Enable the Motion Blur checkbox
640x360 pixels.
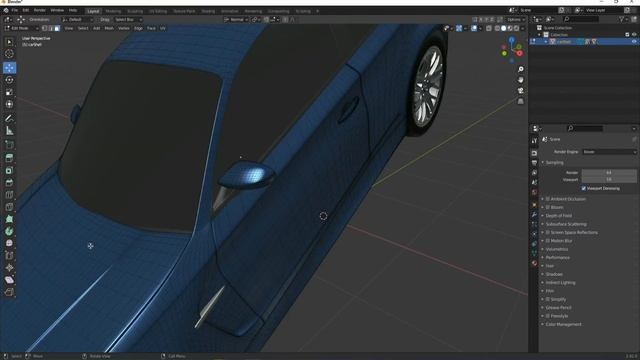[x=548, y=241]
